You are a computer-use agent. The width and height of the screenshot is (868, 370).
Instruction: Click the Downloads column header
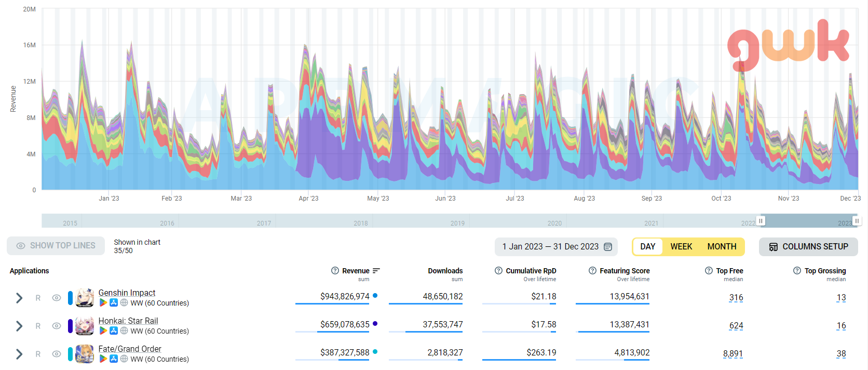445,271
